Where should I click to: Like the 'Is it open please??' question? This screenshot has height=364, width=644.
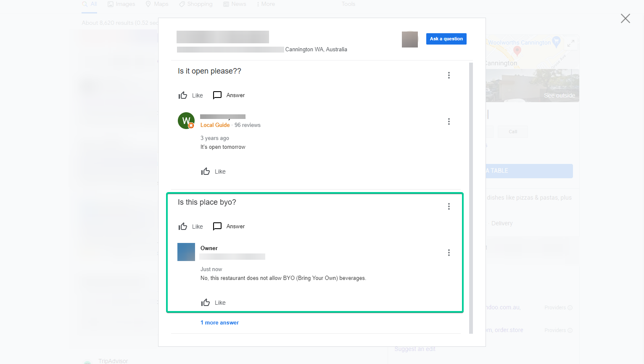[190, 95]
